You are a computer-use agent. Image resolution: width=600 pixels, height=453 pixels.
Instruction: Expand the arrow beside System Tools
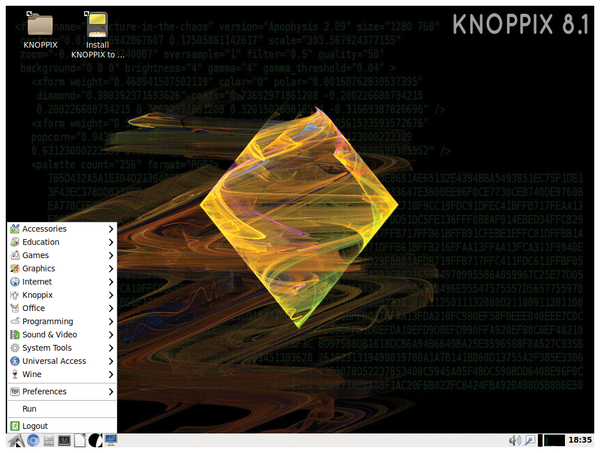pyautogui.click(x=111, y=348)
